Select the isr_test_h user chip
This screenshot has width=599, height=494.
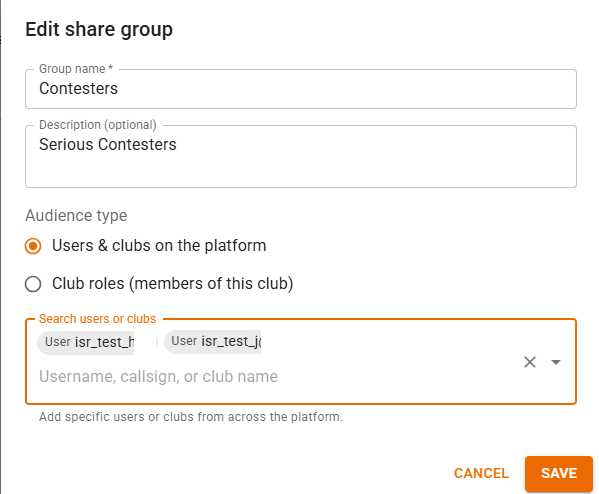tap(97, 342)
